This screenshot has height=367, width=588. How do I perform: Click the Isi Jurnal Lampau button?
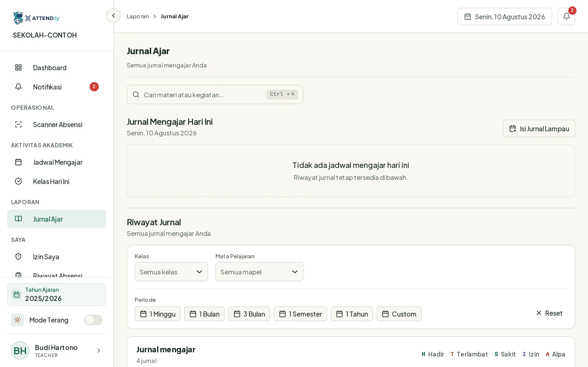[539, 128]
